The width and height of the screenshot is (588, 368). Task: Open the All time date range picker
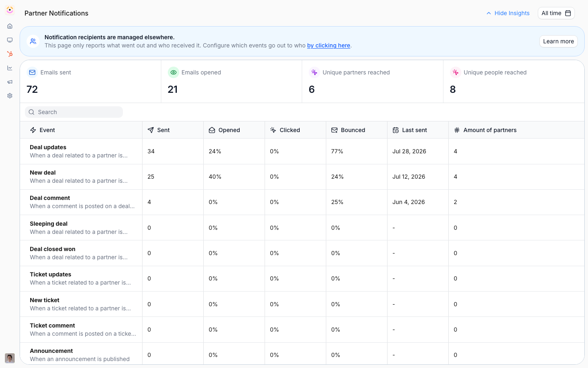click(556, 13)
